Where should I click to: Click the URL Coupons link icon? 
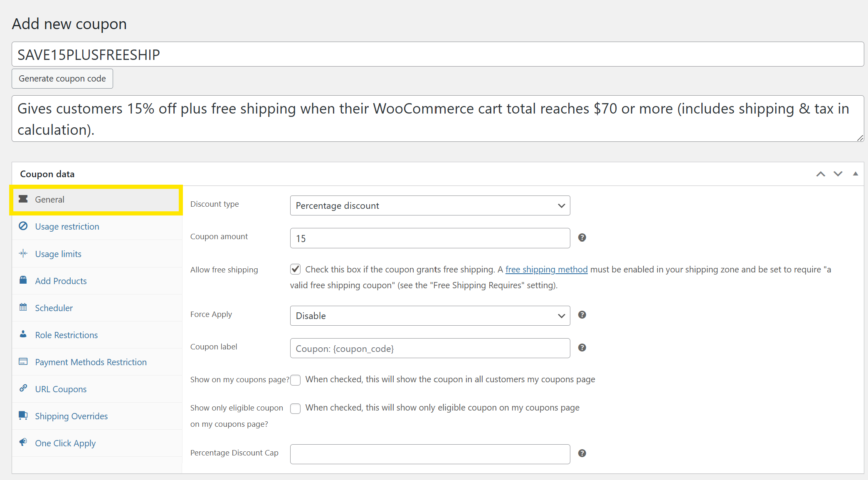[x=23, y=388]
